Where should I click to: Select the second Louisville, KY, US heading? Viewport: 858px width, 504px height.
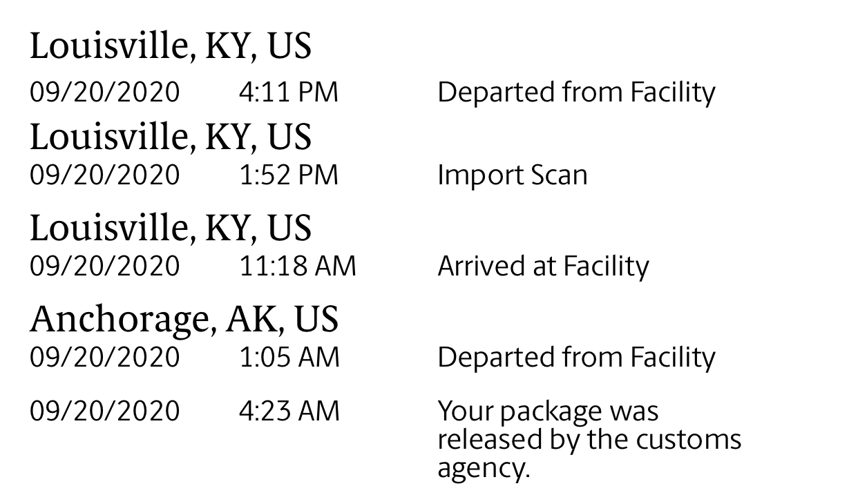pyautogui.click(x=171, y=137)
